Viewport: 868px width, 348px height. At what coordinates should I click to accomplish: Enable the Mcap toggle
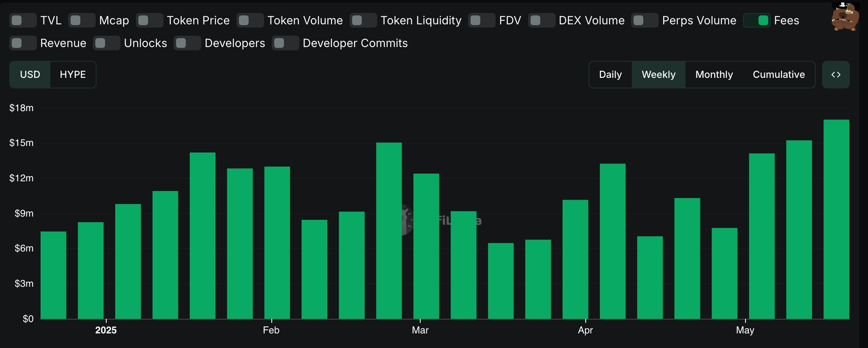click(82, 20)
